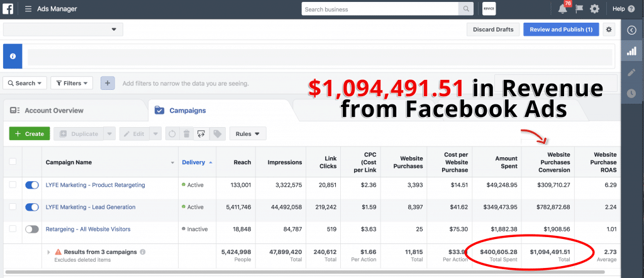Enable the Retargeting All Website Visitors campaign
This screenshot has width=644, height=278.
[x=31, y=229]
